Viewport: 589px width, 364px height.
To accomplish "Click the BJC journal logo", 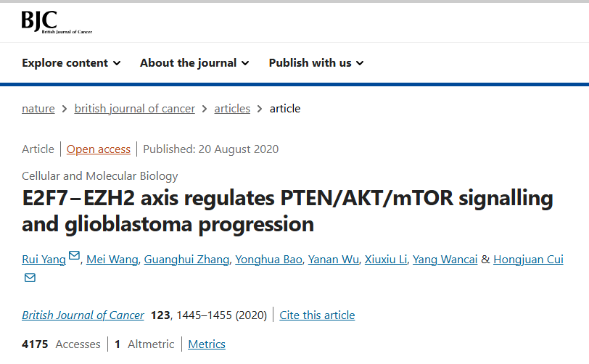I will [x=57, y=22].
